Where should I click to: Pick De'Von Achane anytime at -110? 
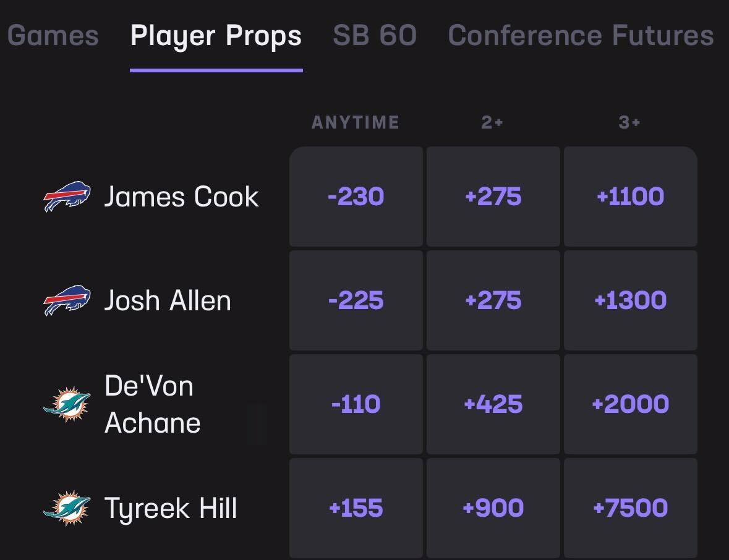pos(356,404)
